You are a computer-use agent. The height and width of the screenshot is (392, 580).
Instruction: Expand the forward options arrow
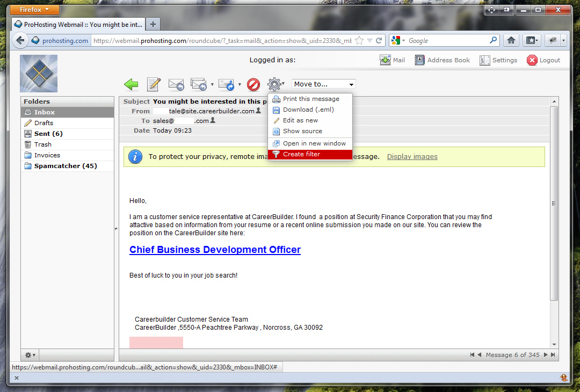point(240,84)
